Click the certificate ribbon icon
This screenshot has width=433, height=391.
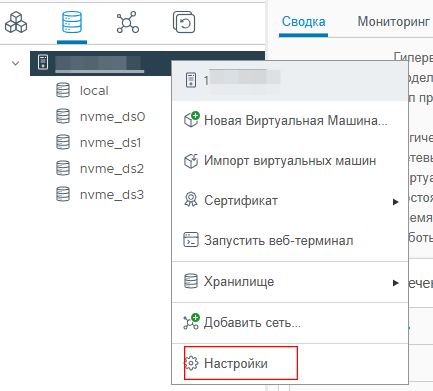pos(191,199)
